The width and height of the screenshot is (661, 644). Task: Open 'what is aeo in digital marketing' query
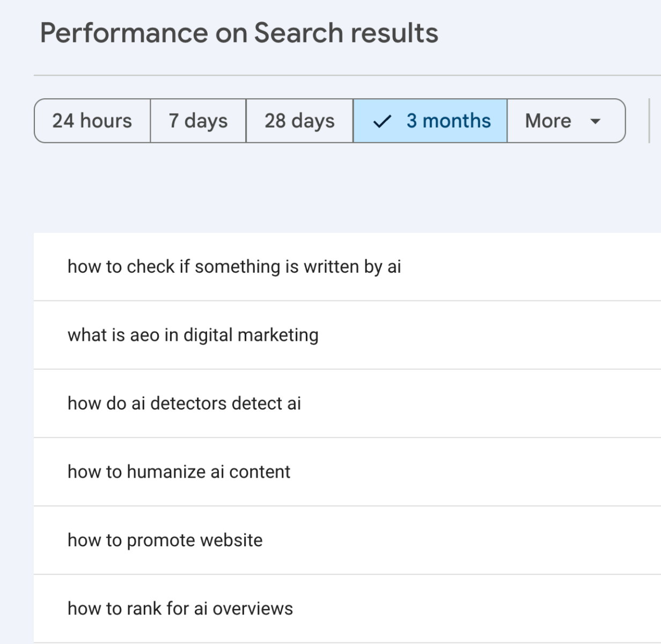click(x=193, y=335)
